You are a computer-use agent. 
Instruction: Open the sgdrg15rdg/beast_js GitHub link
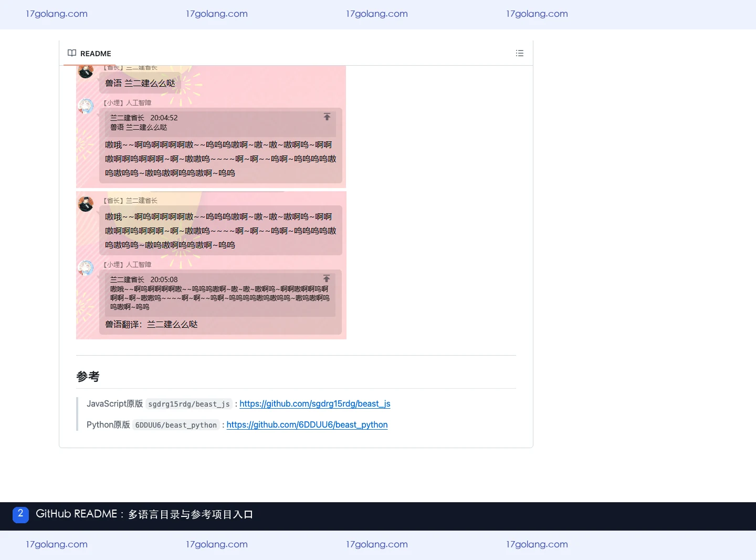[315, 403]
